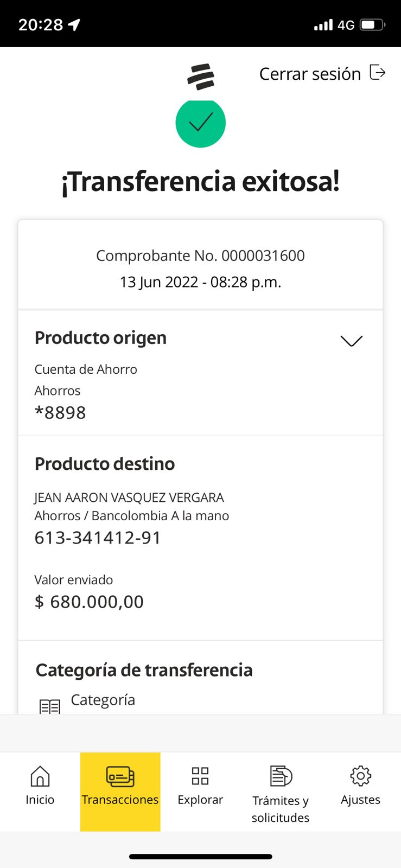Tap the battery indicator in status bar
Image resolution: width=401 pixels, height=868 pixels.
tap(372, 25)
